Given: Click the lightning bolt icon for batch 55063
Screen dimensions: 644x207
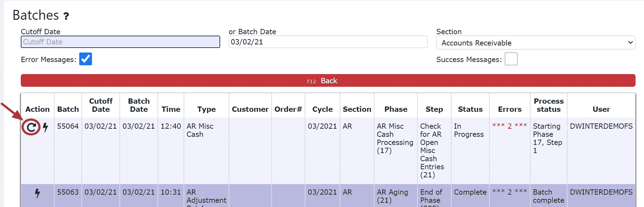Looking at the screenshot, I should tap(37, 193).
